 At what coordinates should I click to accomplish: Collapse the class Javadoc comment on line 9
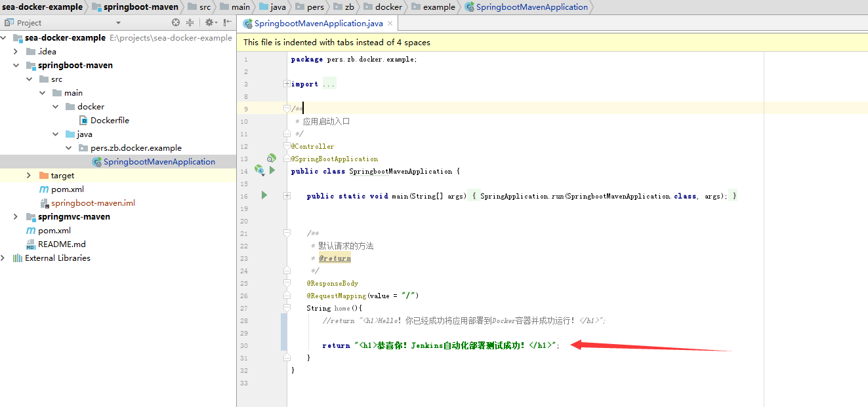[287, 109]
